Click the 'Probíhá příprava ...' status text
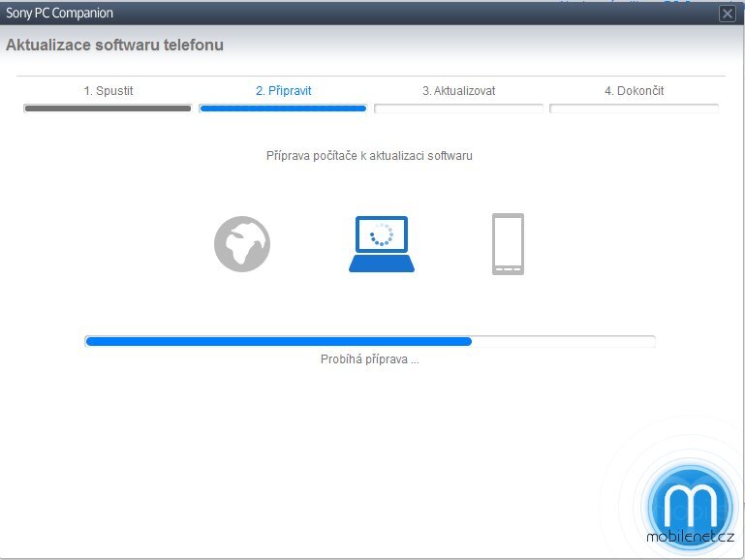The width and height of the screenshot is (745, 560). click(370, 359)
